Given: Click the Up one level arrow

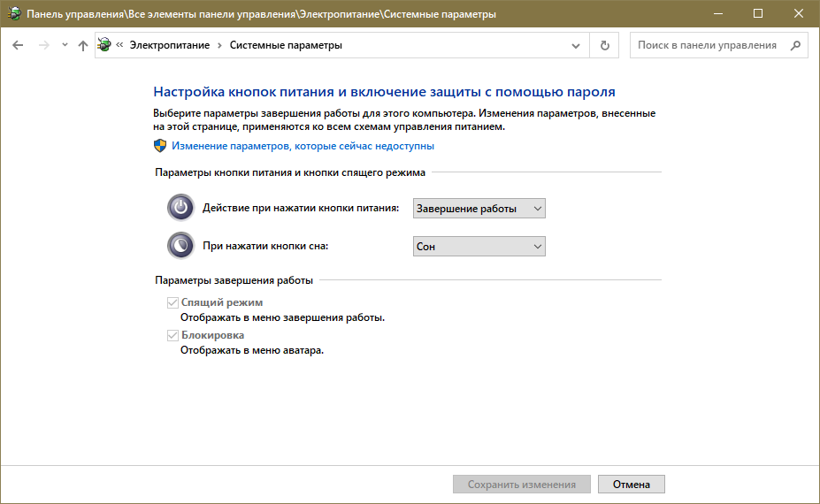Looking at the screenshot, I should [83, 45].
